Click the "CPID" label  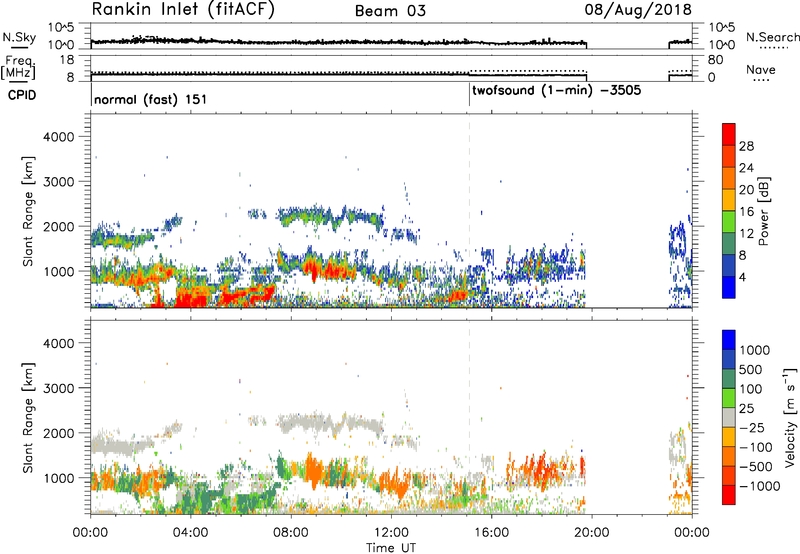(22, 95)
